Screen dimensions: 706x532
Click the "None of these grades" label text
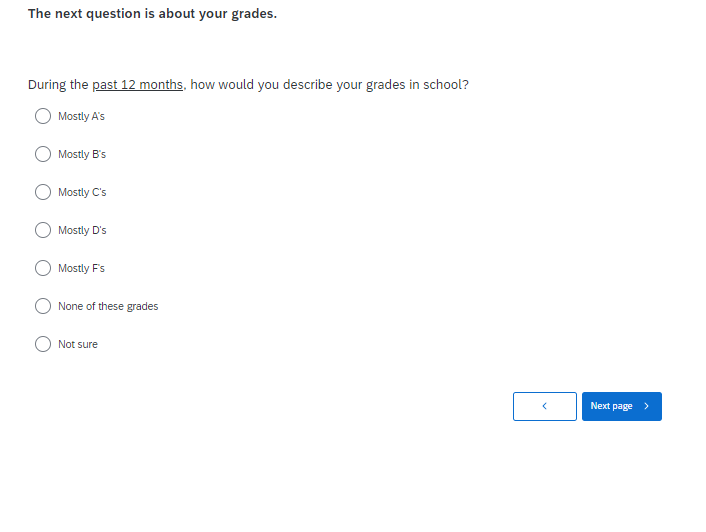108,306
